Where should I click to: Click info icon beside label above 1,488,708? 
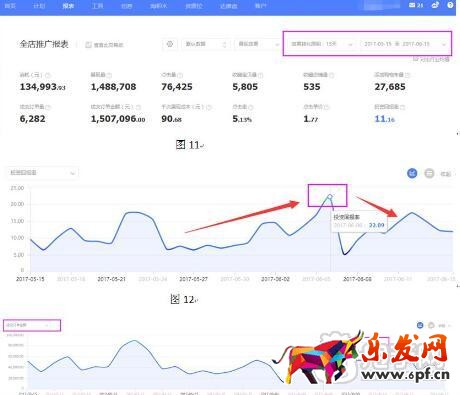click(109, 75)
